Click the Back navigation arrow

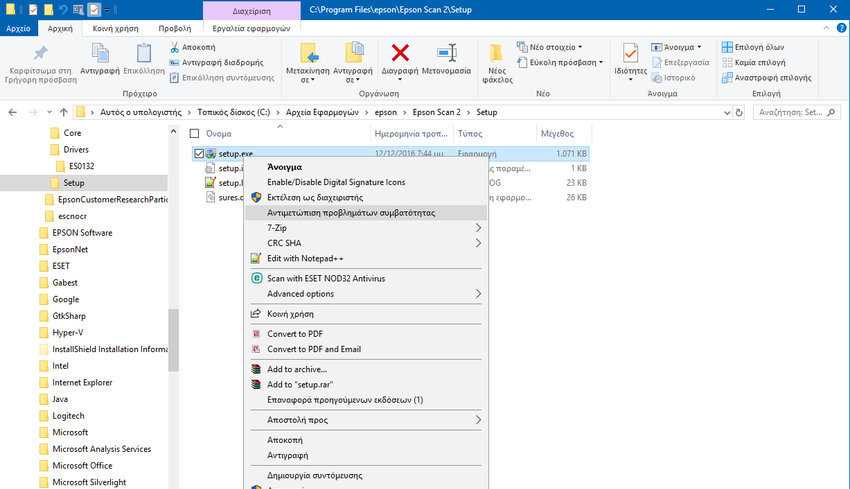point(12,112)
